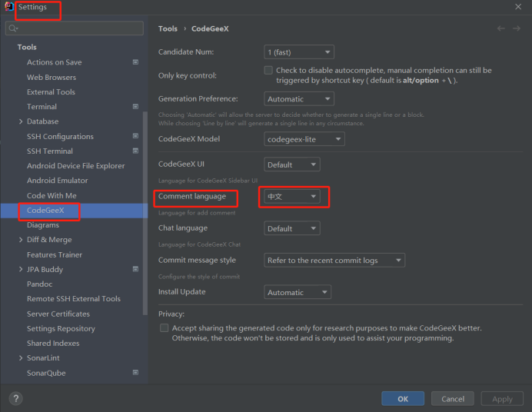Image resolution: width=532 pixels, height=412 pixels.
Task: Open the CodeGeeX Model dropdown
Action: click(x=304, y=139)
